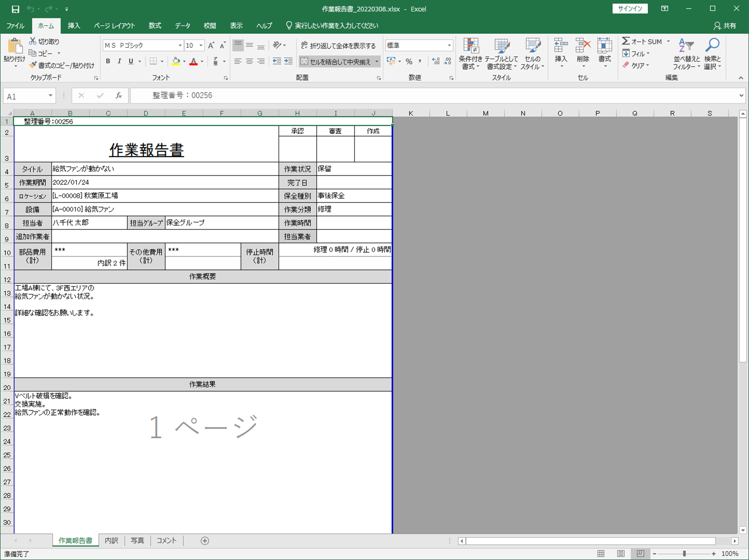Viewport: 749px width, 560px height.
Task: Click the 共有 share button
Action: (x=725, y=26)
